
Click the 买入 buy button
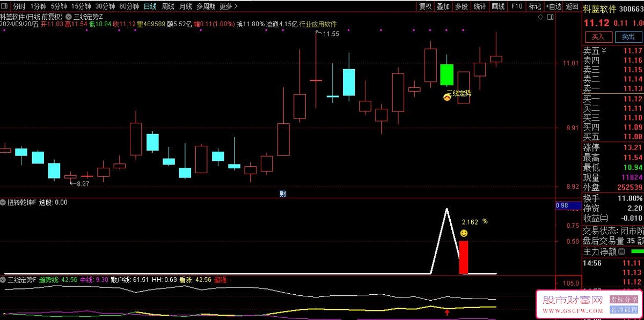pos(598,37)
